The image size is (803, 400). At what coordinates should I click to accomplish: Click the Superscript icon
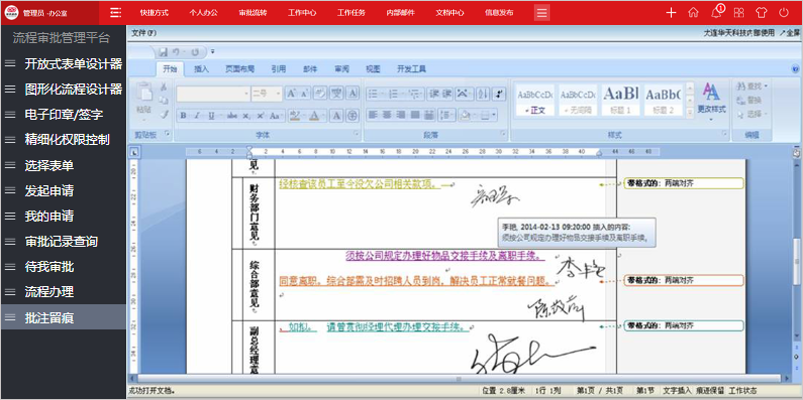coord(260,116)
